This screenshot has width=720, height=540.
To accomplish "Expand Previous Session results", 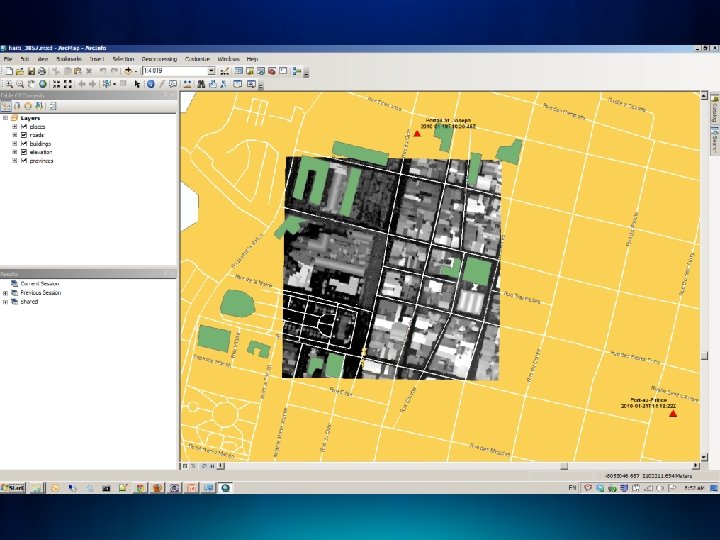I will (6, 293).
